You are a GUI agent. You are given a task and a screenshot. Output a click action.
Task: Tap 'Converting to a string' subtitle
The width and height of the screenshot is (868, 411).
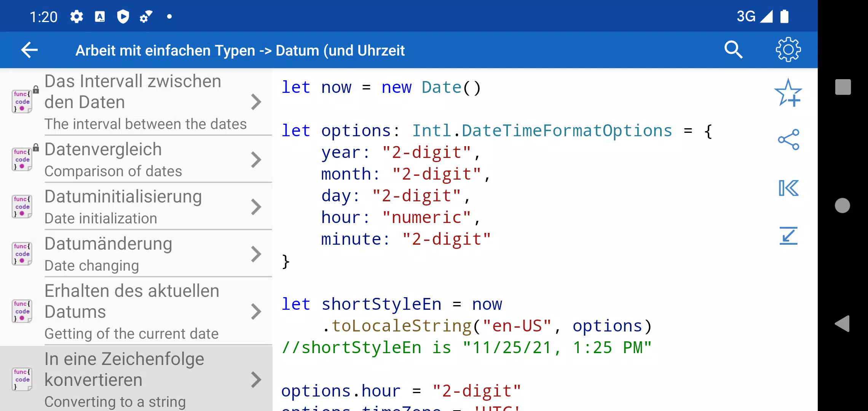[115, 402]
